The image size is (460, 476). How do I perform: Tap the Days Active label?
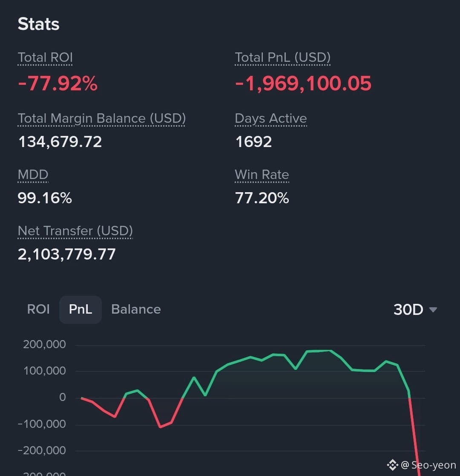point(270,118)
